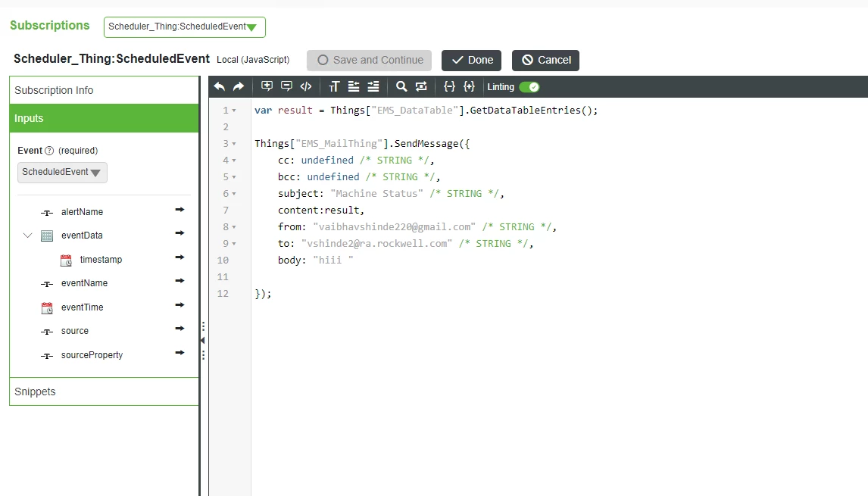
Task: Click the font size icon
Action: point(334,87)
